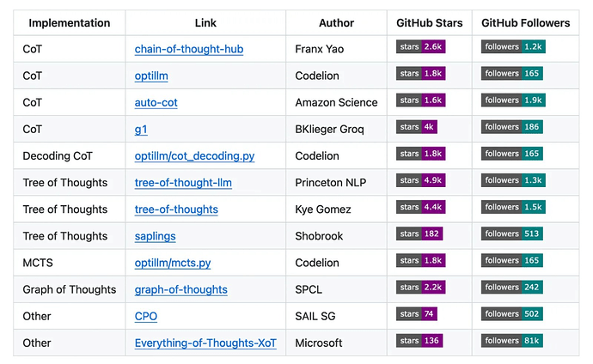The image size is (593, 364).
Task: Open the optillm/mcts.py link
Action: pos(172,263)
